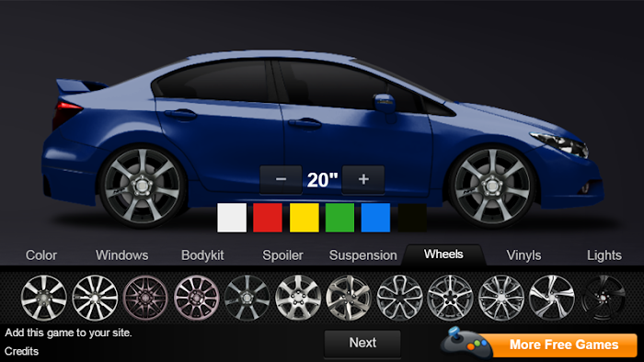
Task: Increase wheel size with plus button
Action: pyautogui.click(x=363, y=179)
